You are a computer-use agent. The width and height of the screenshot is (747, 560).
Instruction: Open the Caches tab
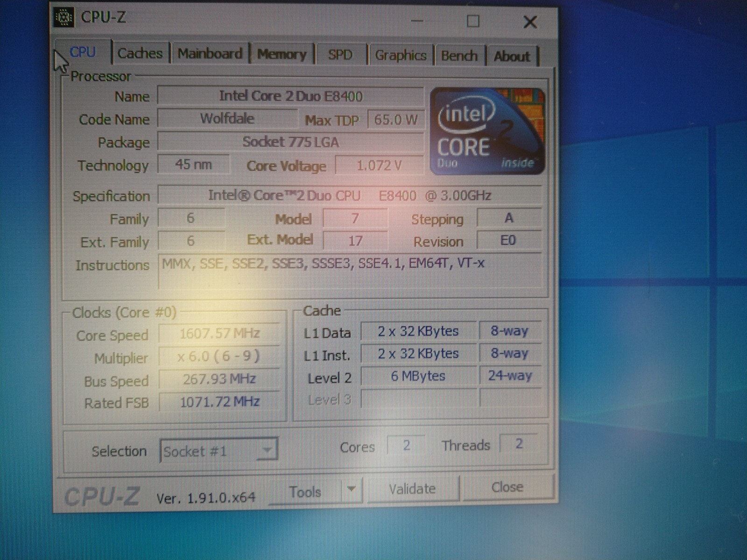point(140,53)
